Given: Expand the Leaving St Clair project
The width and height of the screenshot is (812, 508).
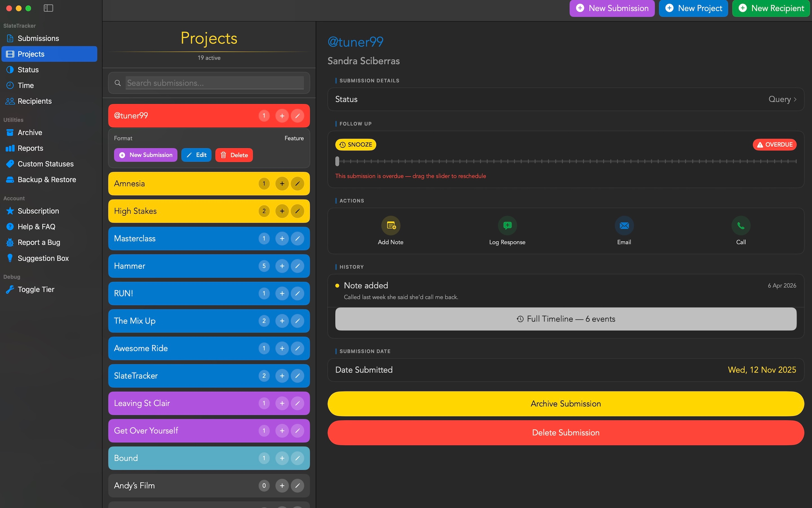Looking at the screenshot, I should (209, 403).
